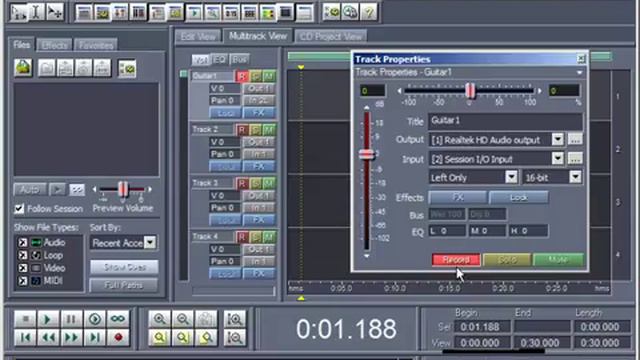Click the ellipsis button beside Output
Image resolution: width=640 pixels, height=360 pixels.
point(575,140)
